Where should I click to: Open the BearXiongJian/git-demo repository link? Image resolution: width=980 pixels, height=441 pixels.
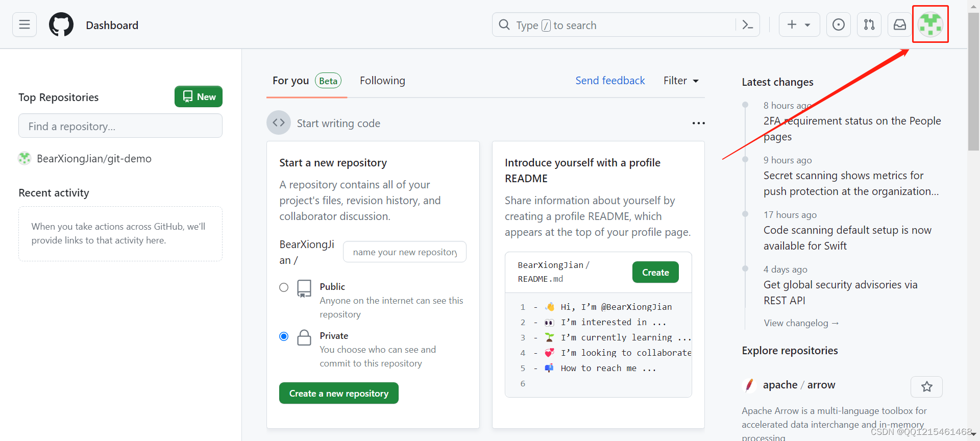pyautogui.click(x=94, y=159)
